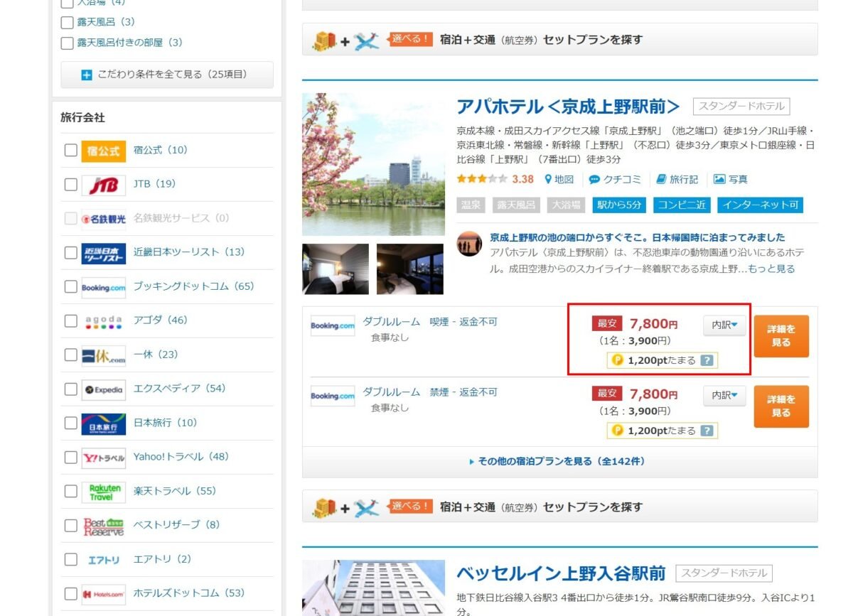Click the JTB logo icon in the sidebar
Image resolution: width=853 pixels, height=616 pixels.
click(x=103, y=185)
